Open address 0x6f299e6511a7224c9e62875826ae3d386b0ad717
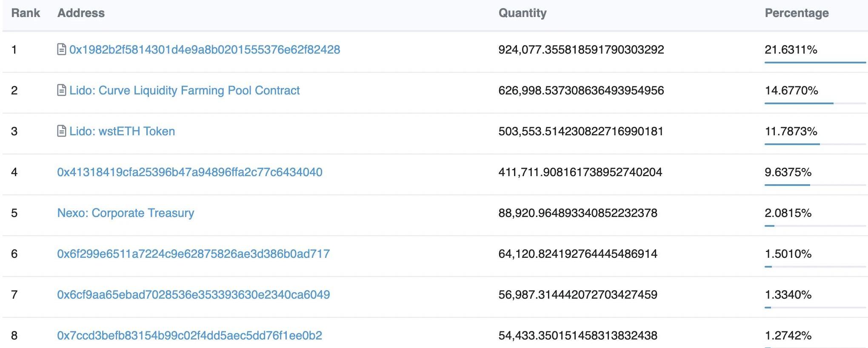 [193, 254]
